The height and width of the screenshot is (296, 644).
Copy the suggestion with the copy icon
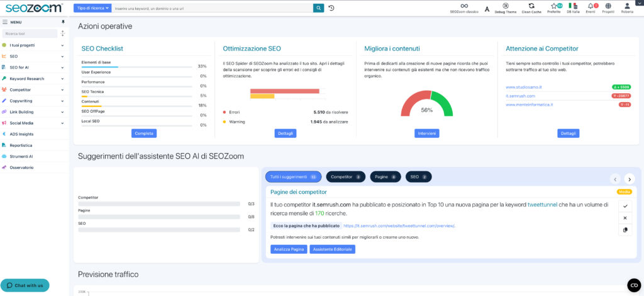625,230
